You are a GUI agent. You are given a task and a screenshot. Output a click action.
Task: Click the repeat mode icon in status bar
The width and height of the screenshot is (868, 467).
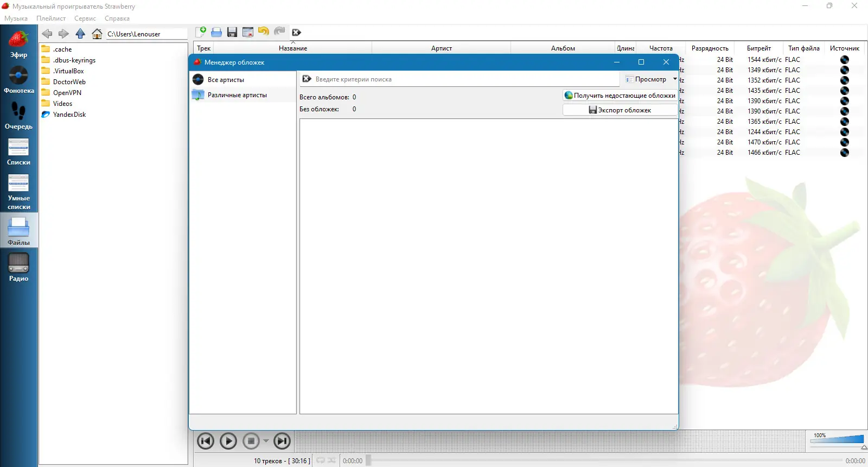click(x=321, y=460)
